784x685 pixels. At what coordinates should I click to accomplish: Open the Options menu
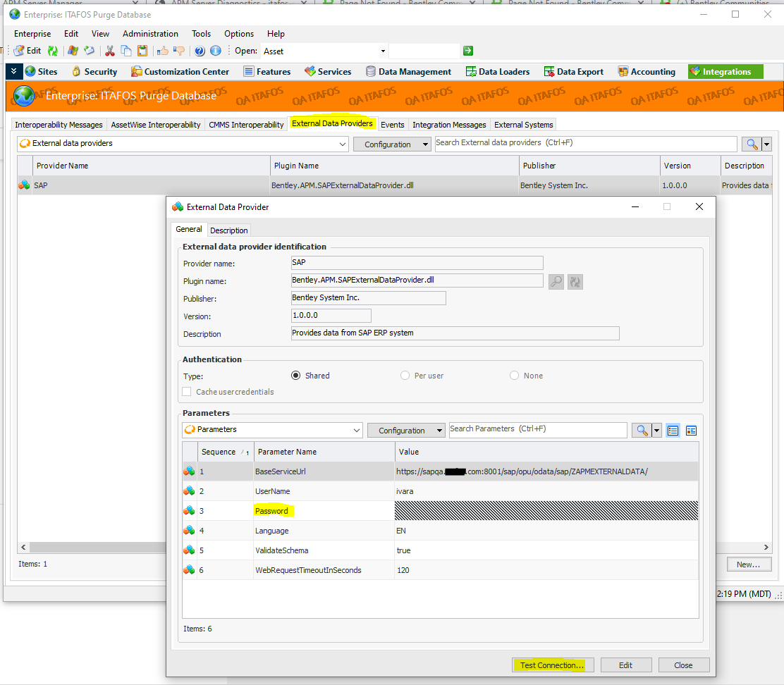click(x=239, y=34)
